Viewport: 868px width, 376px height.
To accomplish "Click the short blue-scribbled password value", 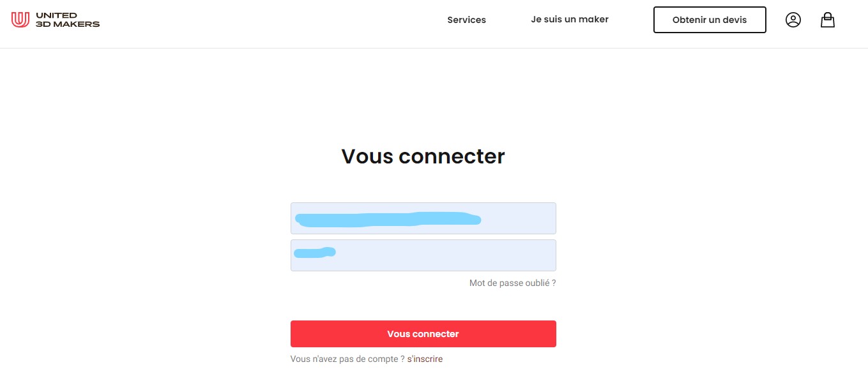I will click(314, 253).
